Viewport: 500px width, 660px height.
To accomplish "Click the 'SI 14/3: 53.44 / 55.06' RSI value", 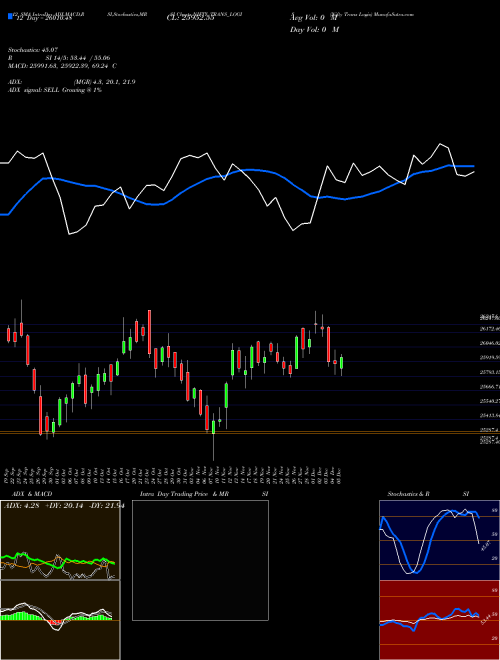I will coord(78,58).
